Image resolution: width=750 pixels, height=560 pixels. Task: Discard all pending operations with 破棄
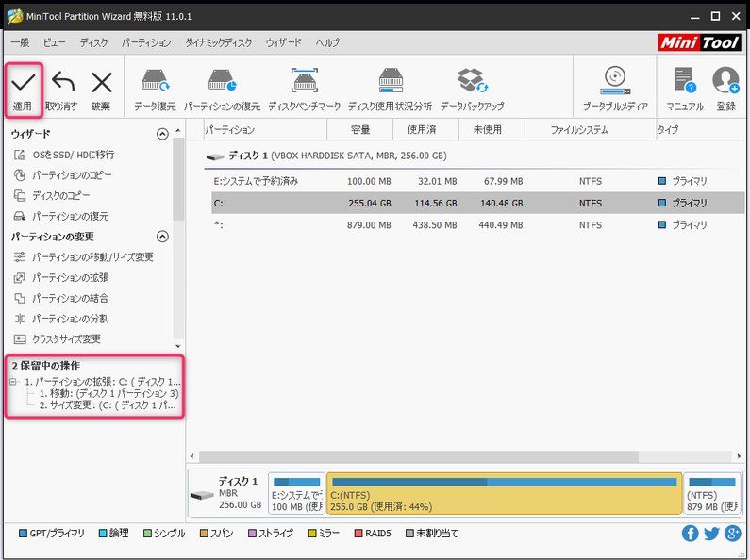coord(101,91)
